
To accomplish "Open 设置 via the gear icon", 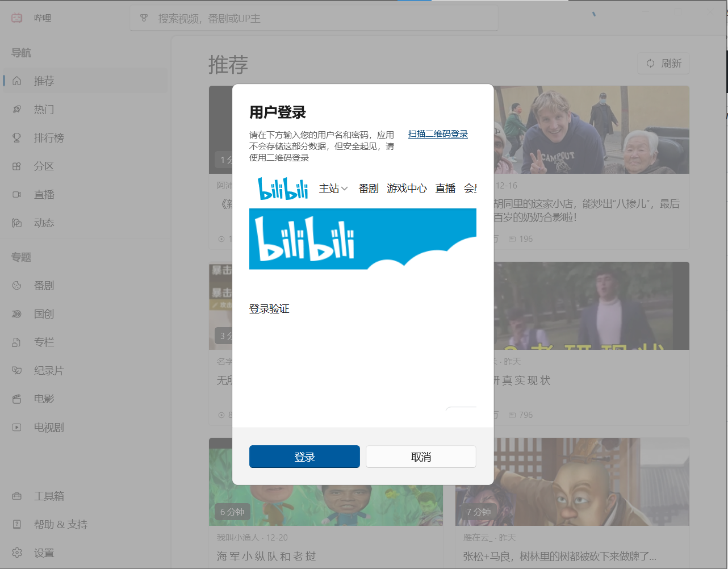I will (x=17, y=553).
